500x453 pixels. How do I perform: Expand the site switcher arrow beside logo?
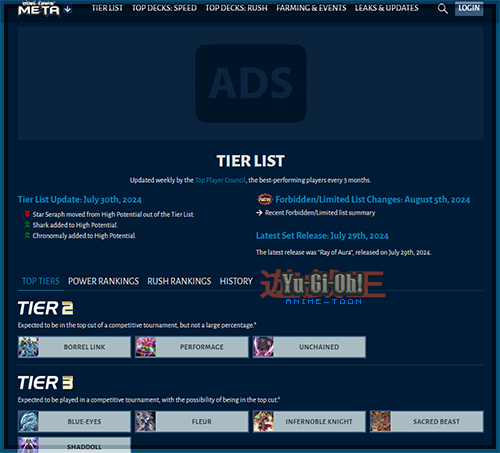[68, 9]
